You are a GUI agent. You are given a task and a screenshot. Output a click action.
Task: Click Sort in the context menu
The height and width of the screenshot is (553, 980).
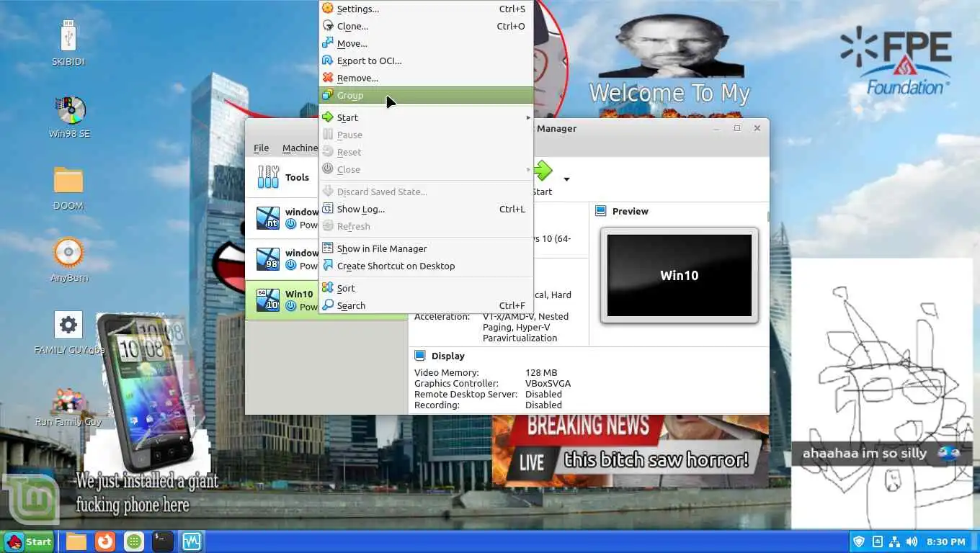[x=426, y=288]
